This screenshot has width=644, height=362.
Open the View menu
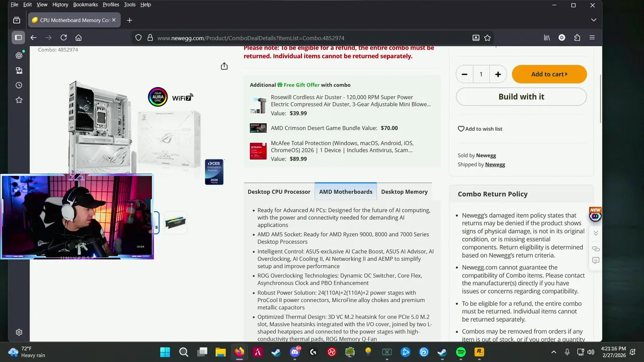coord(42,5)
